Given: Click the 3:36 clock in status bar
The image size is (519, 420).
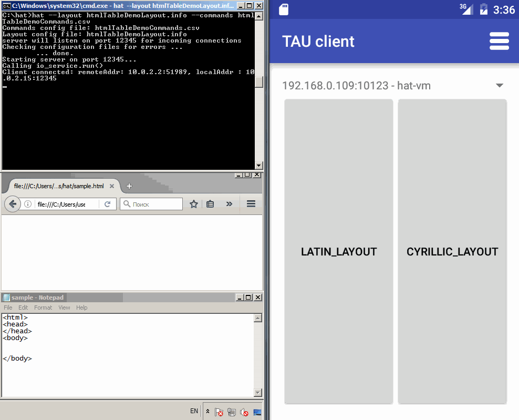Looking at the screenshot, I should coord(504,9).
